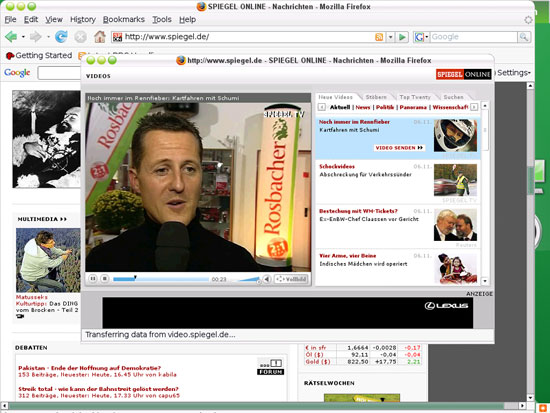Pause the video with the pause button

93,279
